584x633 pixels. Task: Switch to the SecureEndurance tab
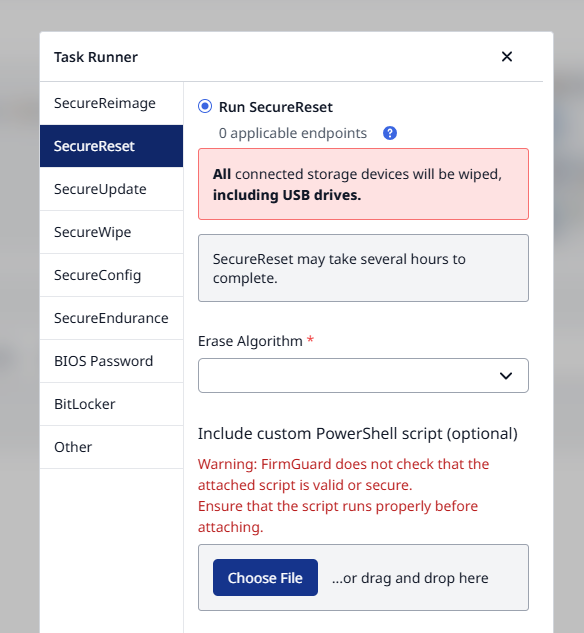[x=111, y=318]
